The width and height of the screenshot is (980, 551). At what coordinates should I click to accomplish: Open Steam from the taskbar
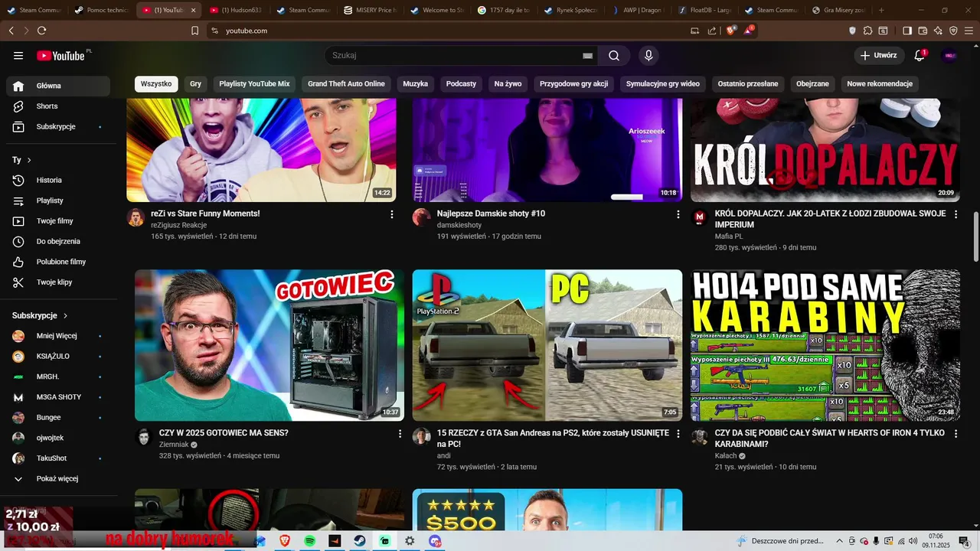coord(359,540)
